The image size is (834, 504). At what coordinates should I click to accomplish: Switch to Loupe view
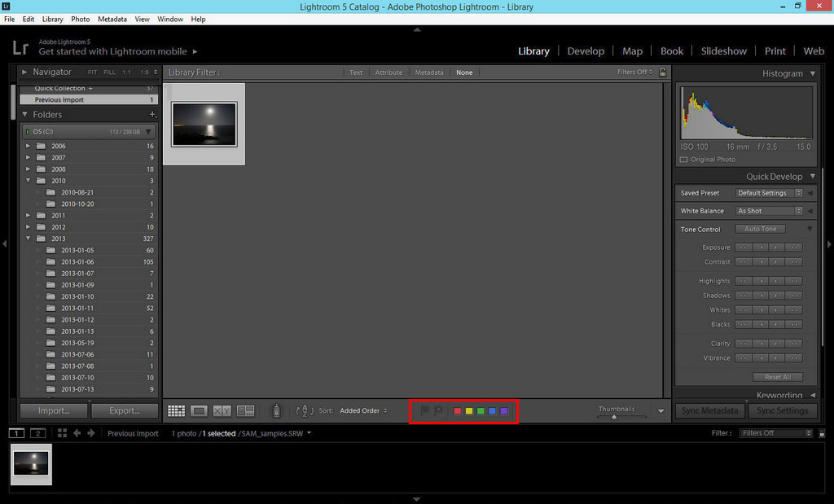coord(199,411)
